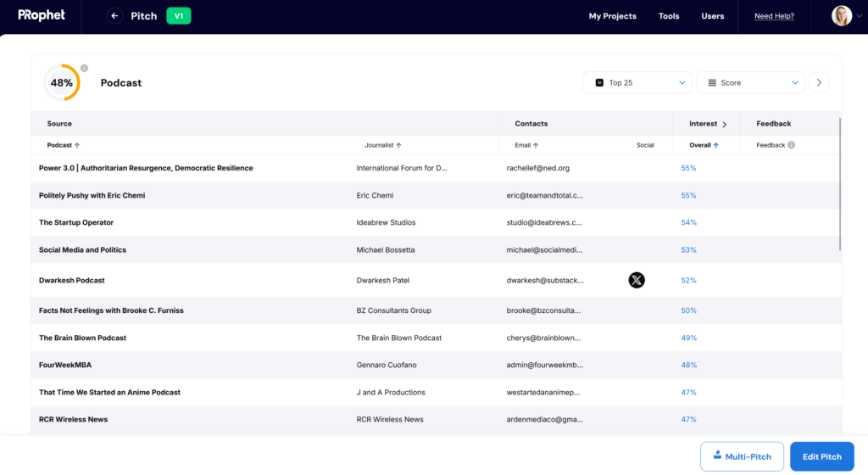This screenshot has height=475, width=868.
Task: Select That Time We Started an Anime Podcast
Action: pos(109,392)
